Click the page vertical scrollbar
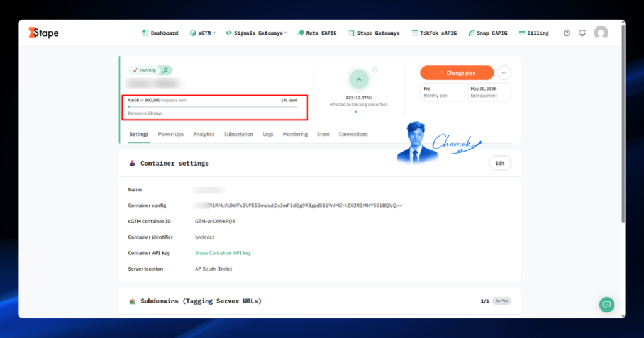Image resolution: width=644 pixels, height=338 pixels. coord(623,123)
